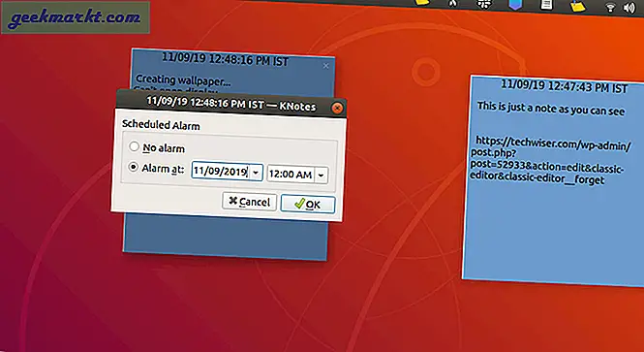Click the Creating wallpaper... text in the note

(183, 80)
